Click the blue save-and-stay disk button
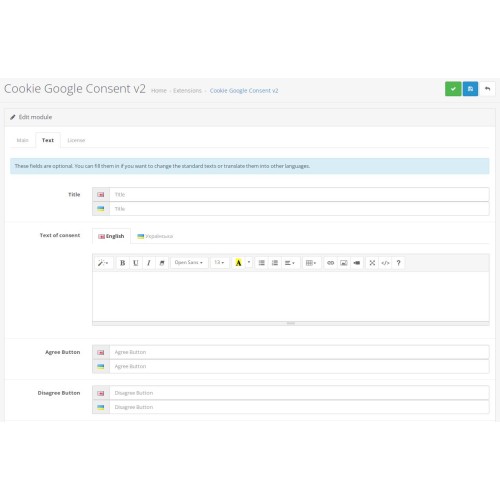 tap(470, 89)
